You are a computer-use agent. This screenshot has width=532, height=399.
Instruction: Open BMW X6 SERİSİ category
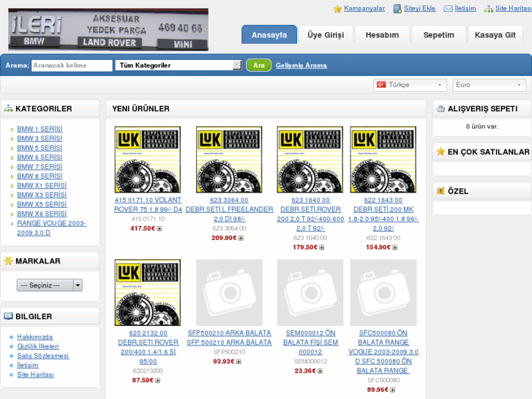click(x=42, y=214)
